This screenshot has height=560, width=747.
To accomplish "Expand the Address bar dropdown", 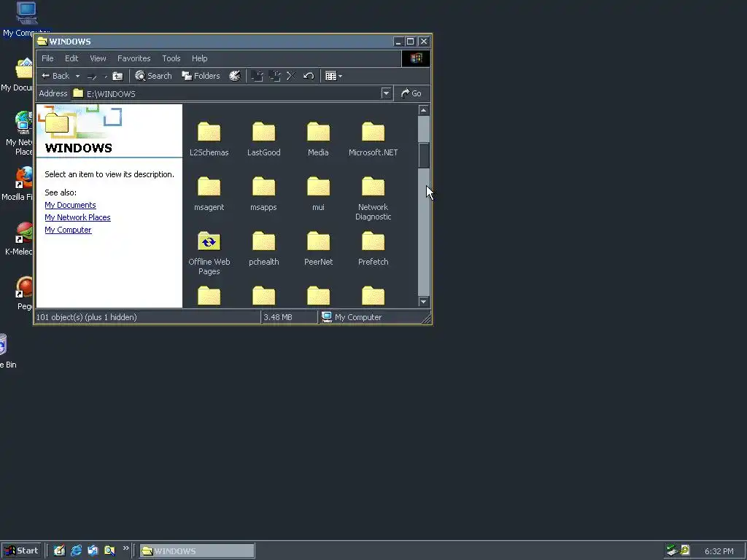I will [387, 93].
